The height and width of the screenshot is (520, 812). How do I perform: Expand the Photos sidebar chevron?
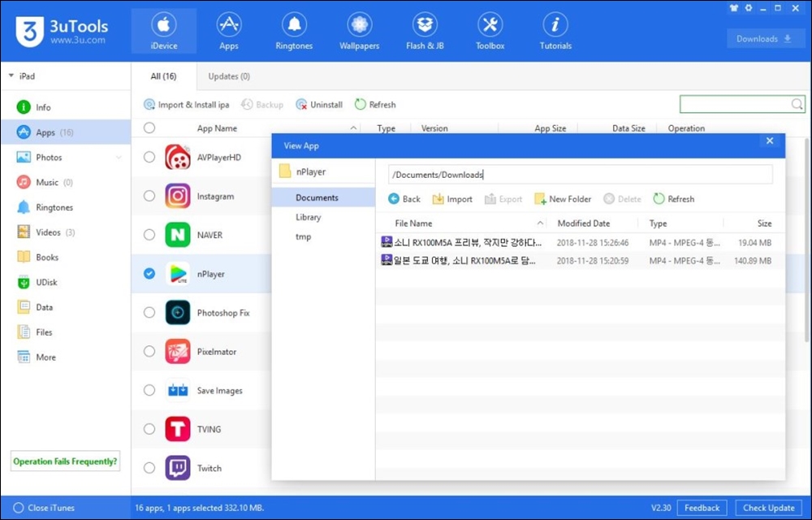point(119,158)
